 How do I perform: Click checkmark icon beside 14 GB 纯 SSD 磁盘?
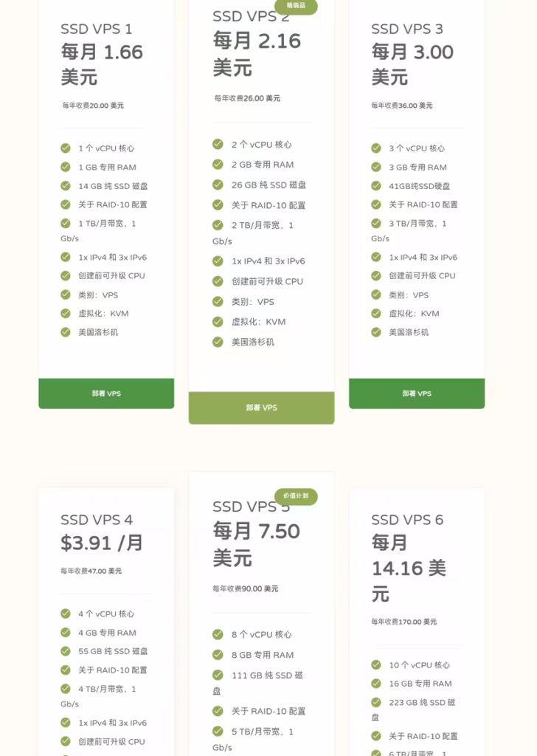coord(66,185)
